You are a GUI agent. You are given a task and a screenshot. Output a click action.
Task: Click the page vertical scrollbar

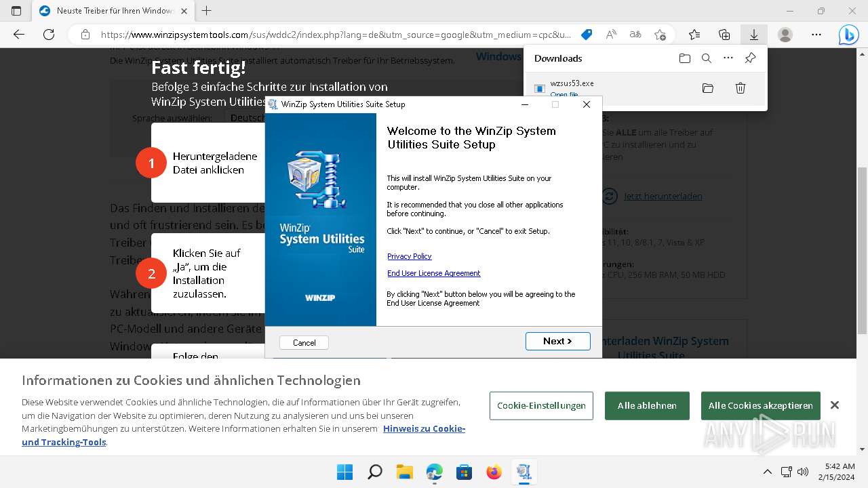[x=863, y=251]
